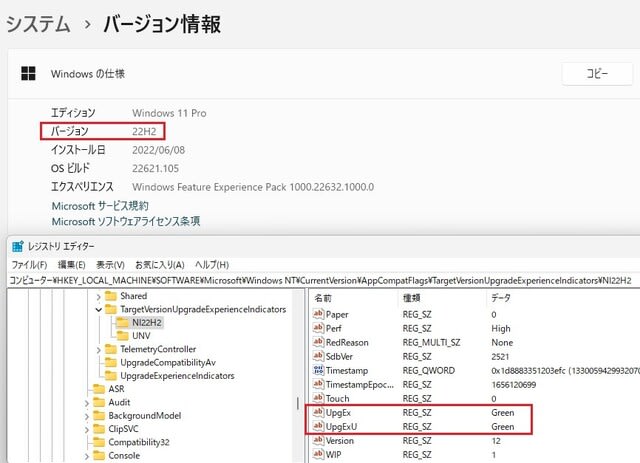The image size is (640, 463).
Task: Click the REG_MULTI_SZ type cell
Action: pyautogui.click(x=431, y=342)
